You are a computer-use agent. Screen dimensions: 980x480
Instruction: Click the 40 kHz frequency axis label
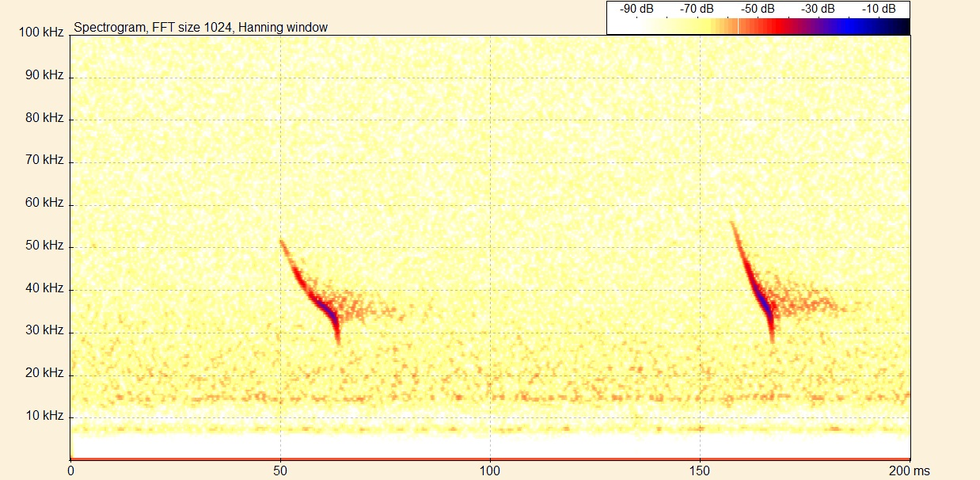point(45,288)
